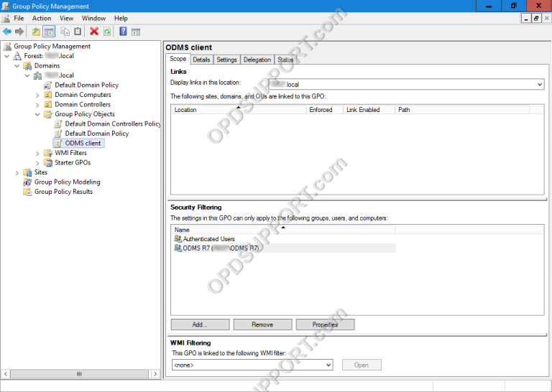The height and width of the screenshot is (392, 552).
Task: Click the Authenticated Users group icon
Action: [x=178, y=238]
